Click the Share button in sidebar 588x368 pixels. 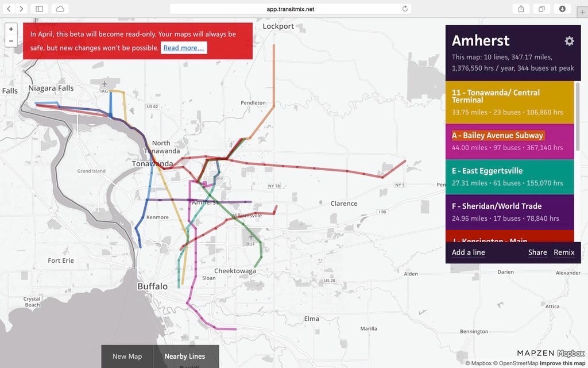(537, 252)
